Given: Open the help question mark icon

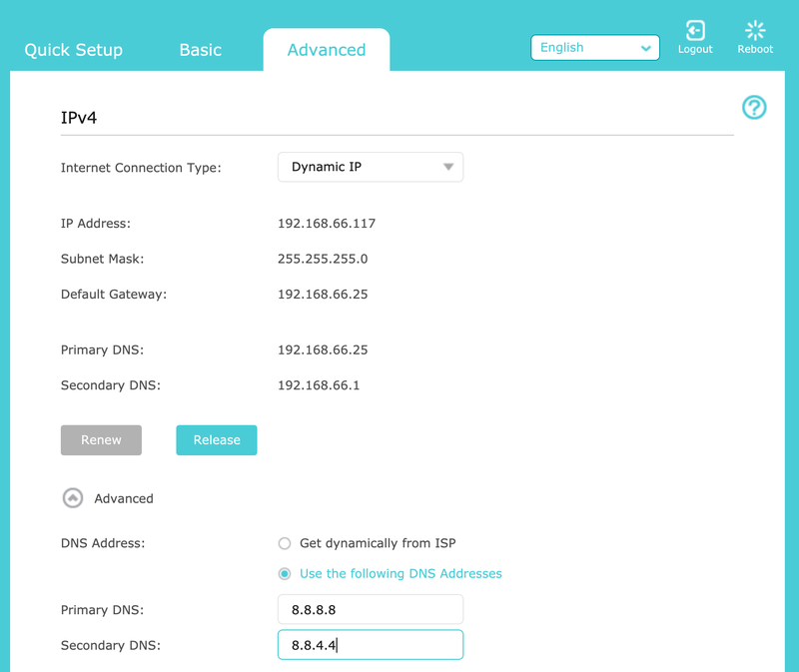Looking at the screenshot, I should coord(754,108).
